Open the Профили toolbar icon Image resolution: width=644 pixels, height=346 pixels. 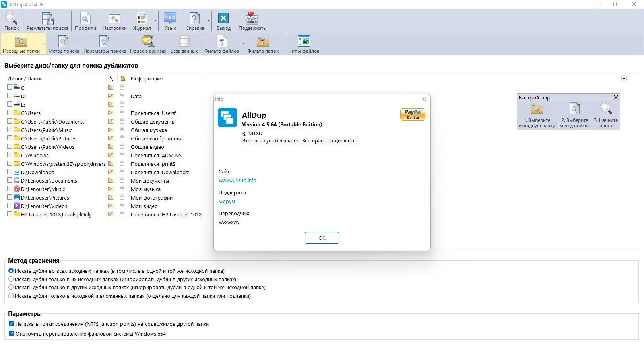coord(85,21)
